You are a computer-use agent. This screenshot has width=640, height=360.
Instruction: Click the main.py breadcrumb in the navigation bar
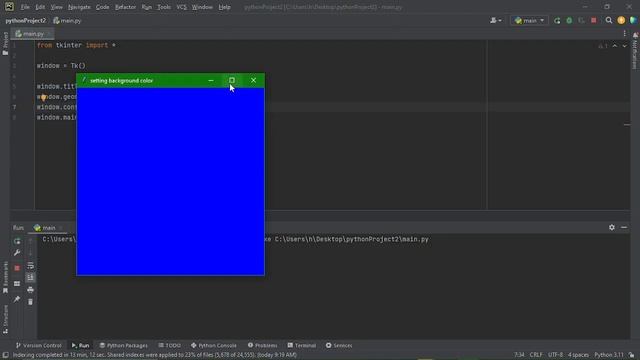pyautogui.click(x=67, y=20)
